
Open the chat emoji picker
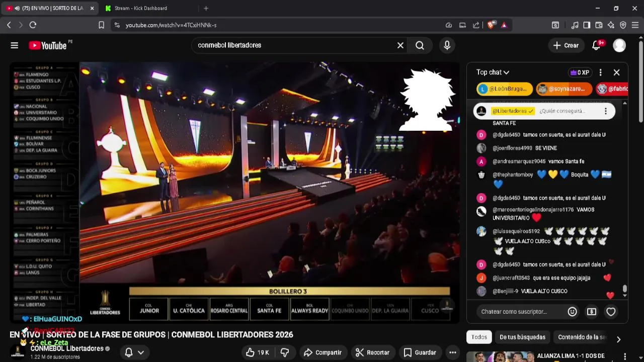(572, 312)
